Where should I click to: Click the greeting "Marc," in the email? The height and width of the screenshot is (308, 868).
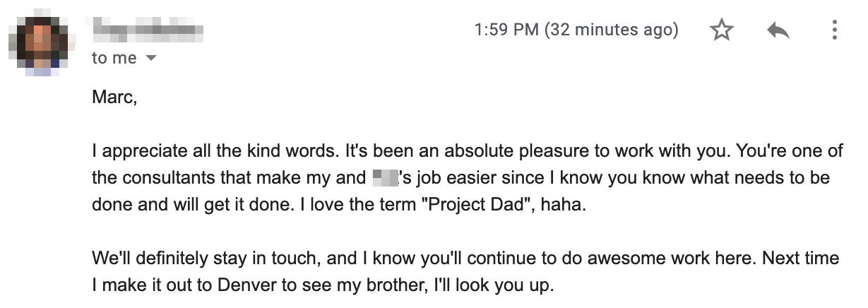114,97
